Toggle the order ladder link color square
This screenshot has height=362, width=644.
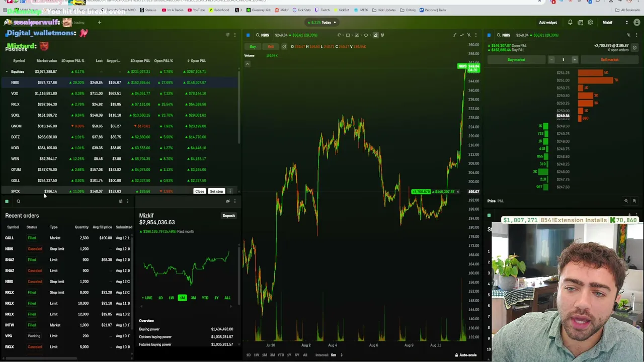point(489,35)
